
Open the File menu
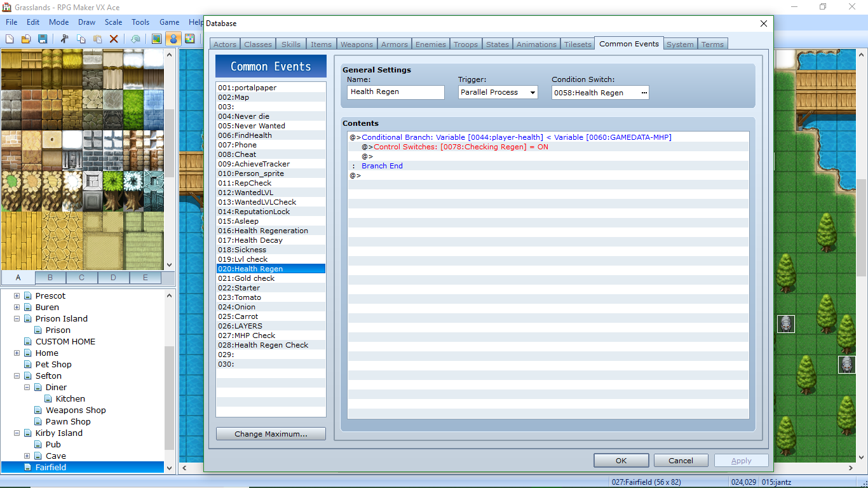tap(11, 22)
